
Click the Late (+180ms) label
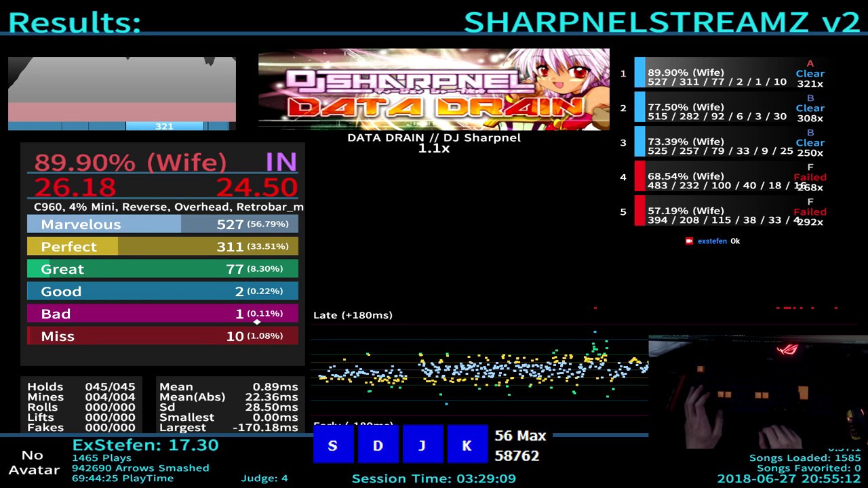[x=353, y=315]
